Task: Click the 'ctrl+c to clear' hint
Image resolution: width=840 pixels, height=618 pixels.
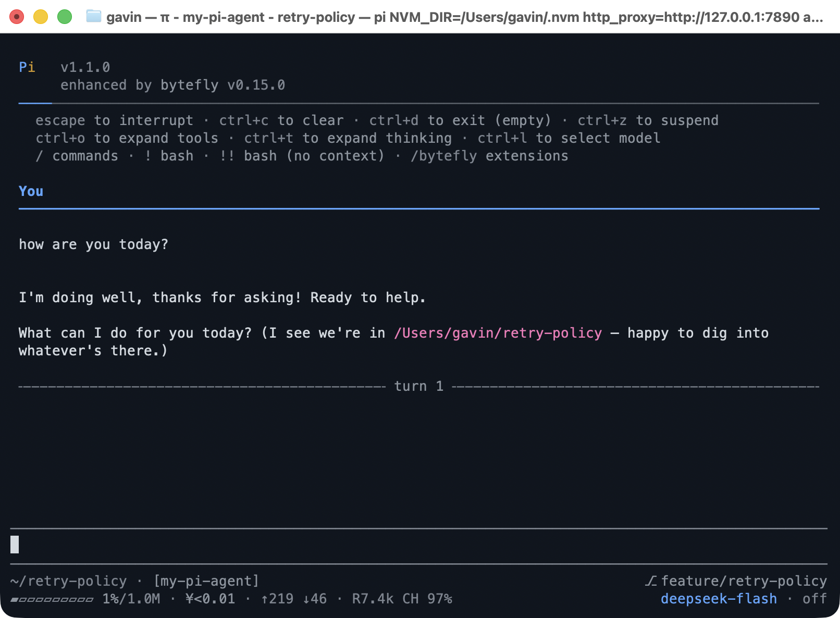Action: pyautogui.click(x=281, y=120)
